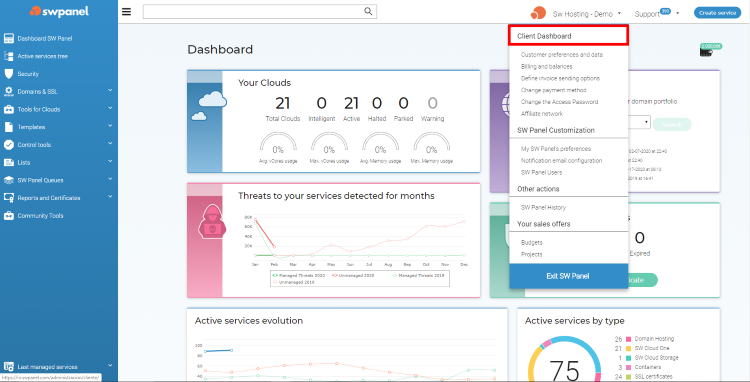750x382 pixels.
Task: Choose Change payment method
Action: (x=553, y=90)
